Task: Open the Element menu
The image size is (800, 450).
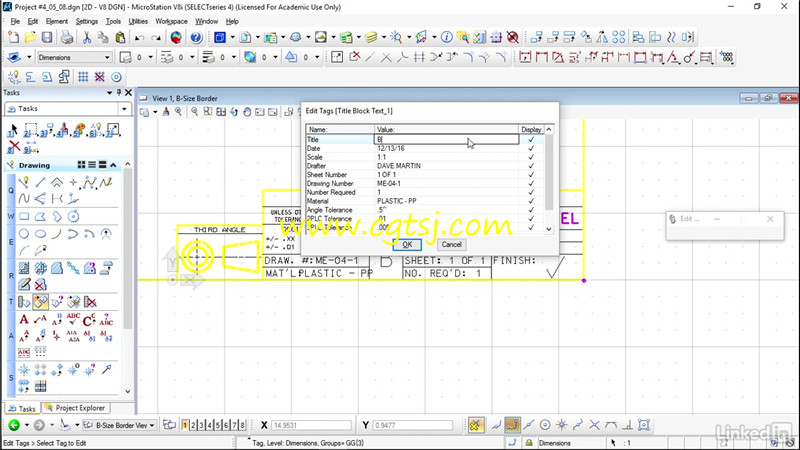Action: pyautogui.click(x=57, y=21)
